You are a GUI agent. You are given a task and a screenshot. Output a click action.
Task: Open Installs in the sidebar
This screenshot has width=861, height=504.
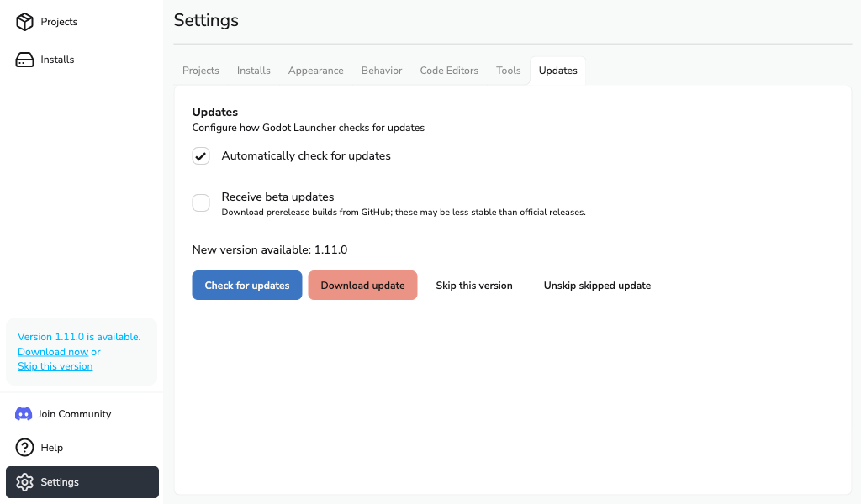(82, 60)
